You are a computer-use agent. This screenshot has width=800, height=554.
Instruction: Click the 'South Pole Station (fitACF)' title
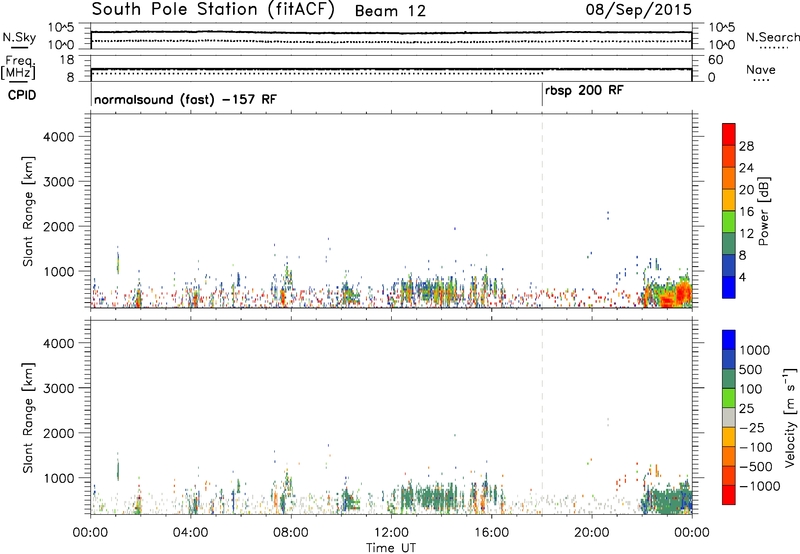click(x=213, y=10)
